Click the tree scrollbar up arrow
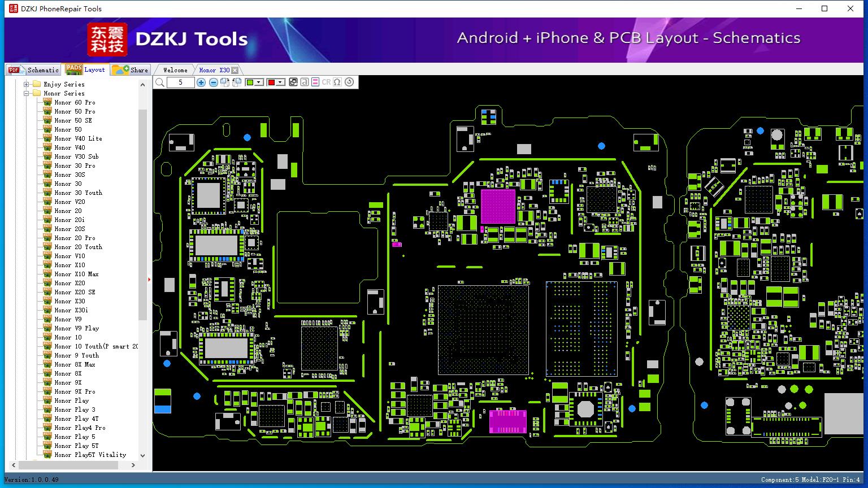 [142, 84]
